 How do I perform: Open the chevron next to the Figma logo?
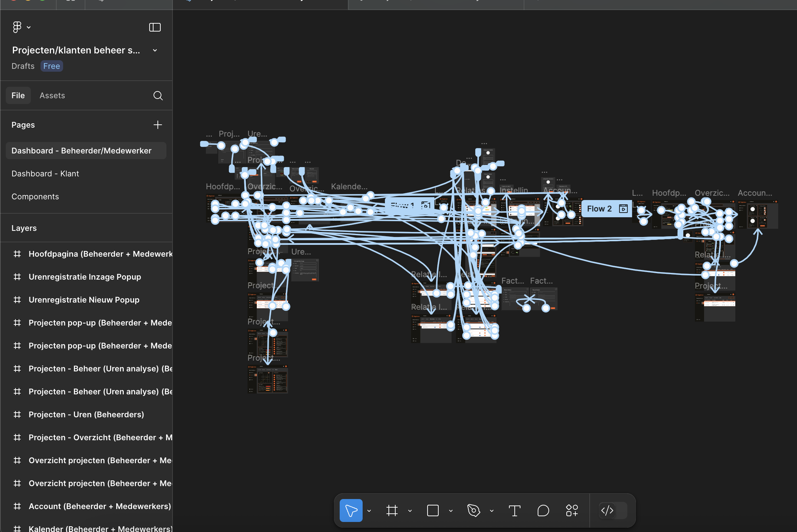29,27
